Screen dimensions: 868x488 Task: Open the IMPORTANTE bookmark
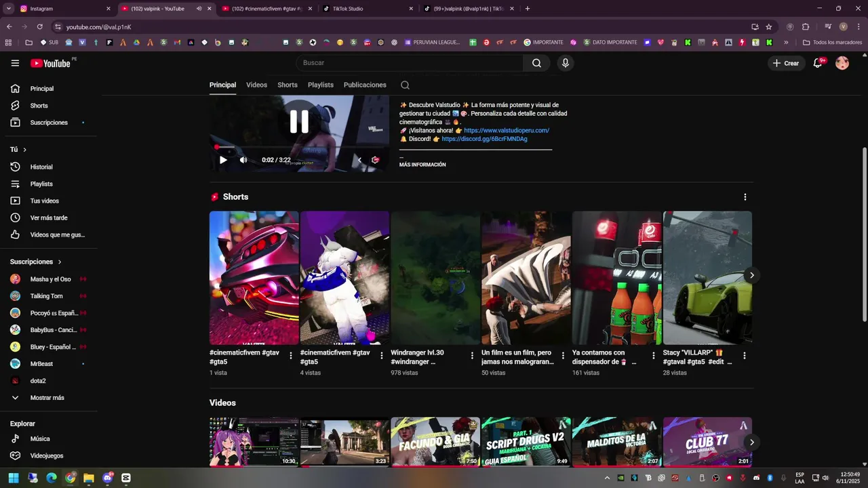543,42
